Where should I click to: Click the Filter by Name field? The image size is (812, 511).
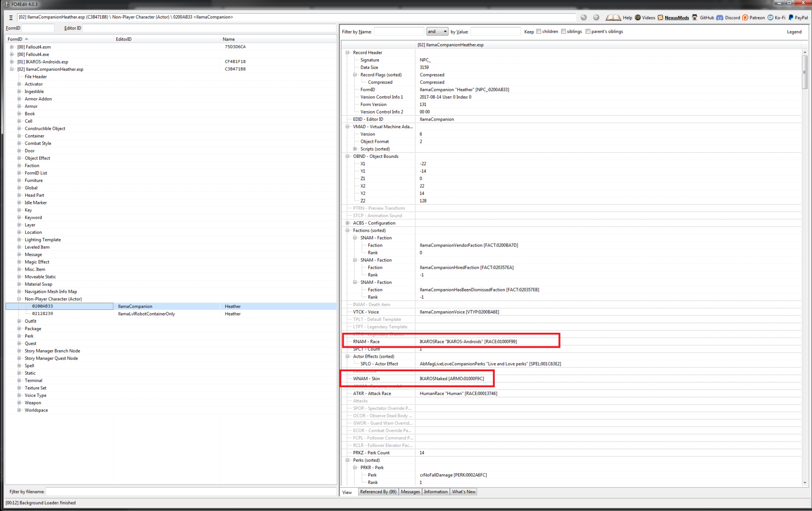(x=399, y=32)
